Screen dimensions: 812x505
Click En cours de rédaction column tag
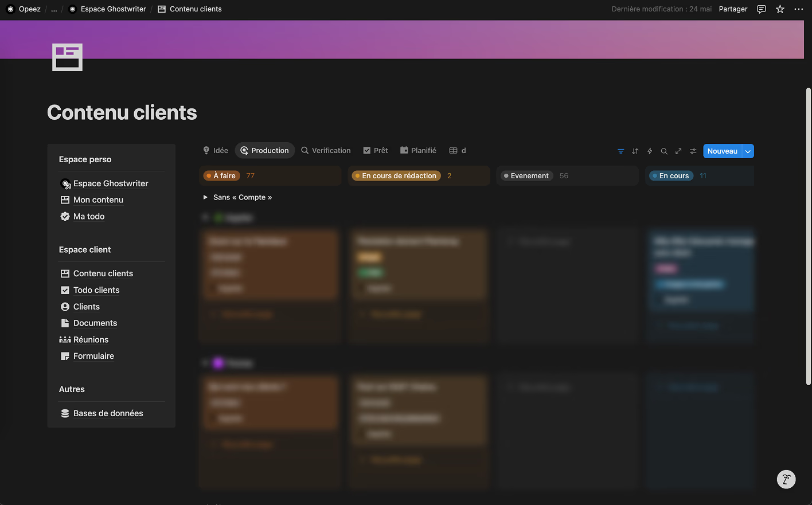click(396, 176)
